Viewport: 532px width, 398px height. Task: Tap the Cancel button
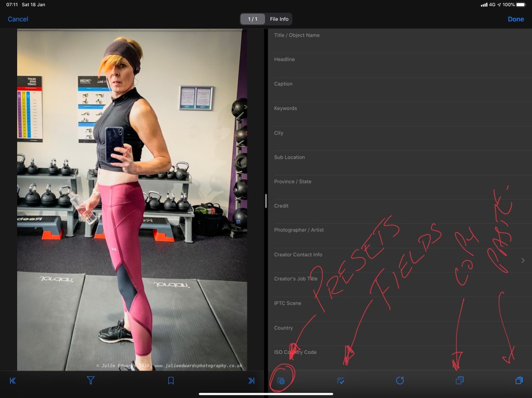click(x=18, y=19)
